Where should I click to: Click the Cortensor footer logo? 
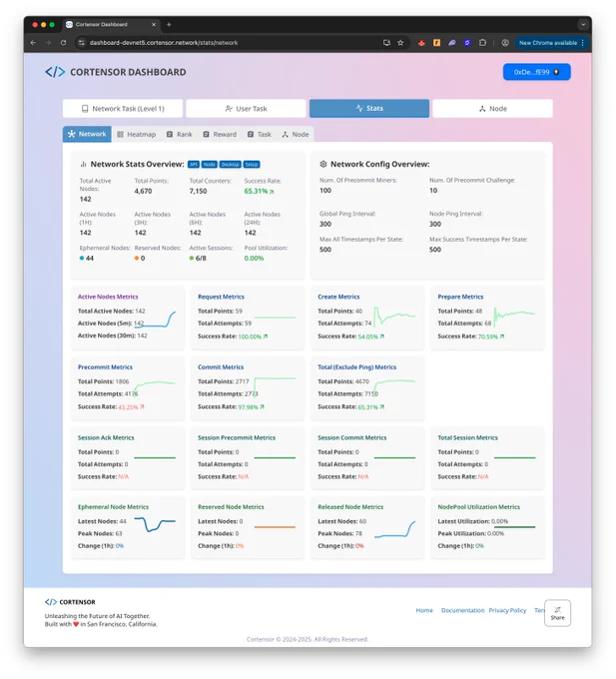click(70, 602)
